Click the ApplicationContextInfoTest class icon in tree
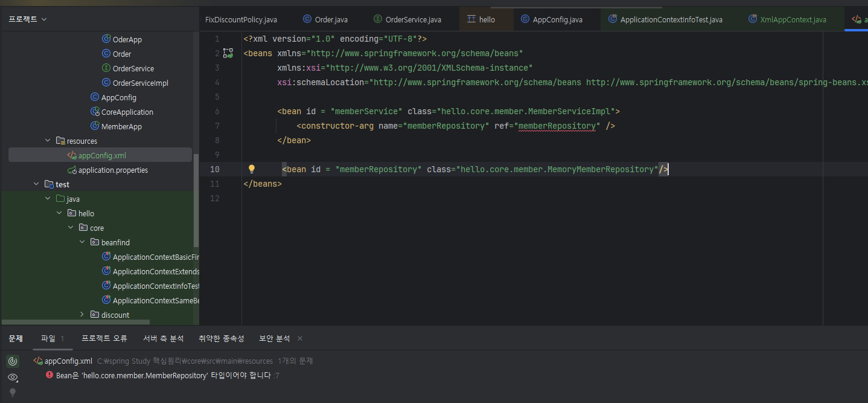Screen dimensions: 868x403 tap(106, 286)
